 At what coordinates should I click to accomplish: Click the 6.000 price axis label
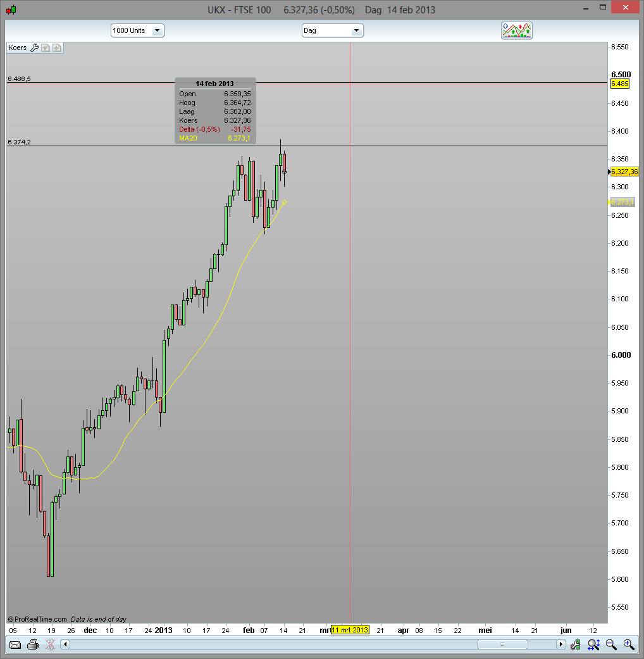[621, 355]
